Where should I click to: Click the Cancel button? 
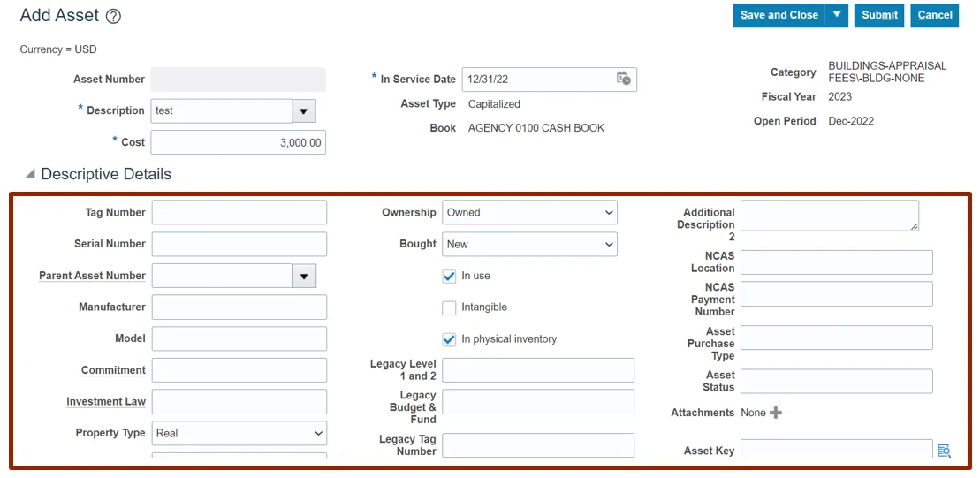(935, 15)
